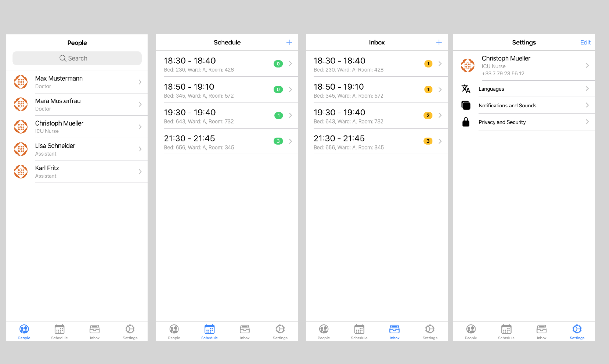Click the Notifications and Sounds icon
Viewport: 609px width, 364px height.
pos(465,106)
